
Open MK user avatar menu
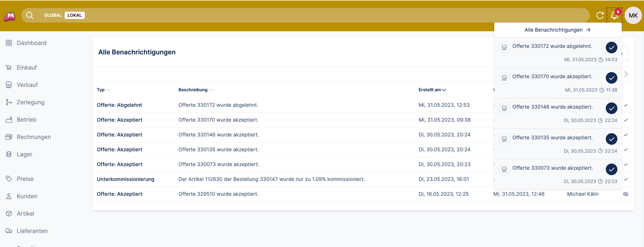click(x=633, y=15)
